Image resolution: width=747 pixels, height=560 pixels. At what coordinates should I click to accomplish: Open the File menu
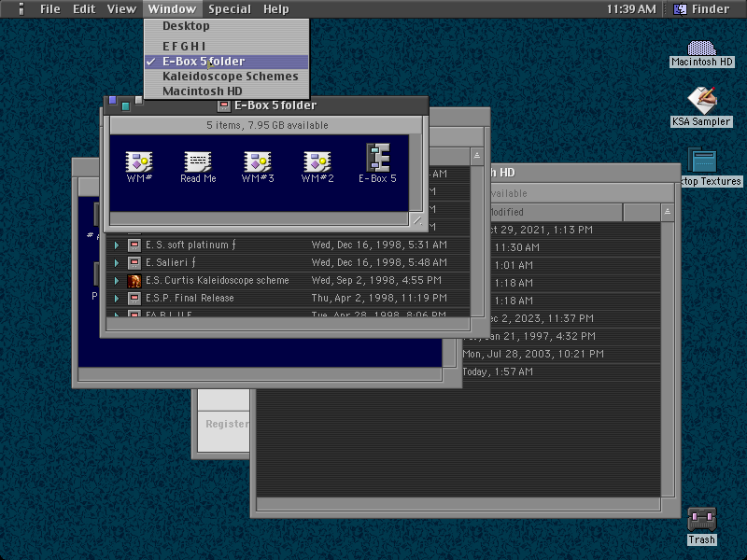50,8
